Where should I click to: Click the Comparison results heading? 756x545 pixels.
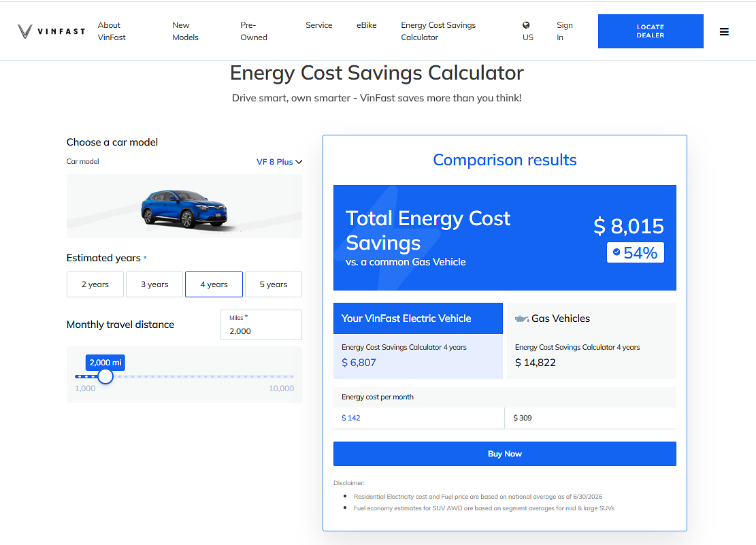505,160
